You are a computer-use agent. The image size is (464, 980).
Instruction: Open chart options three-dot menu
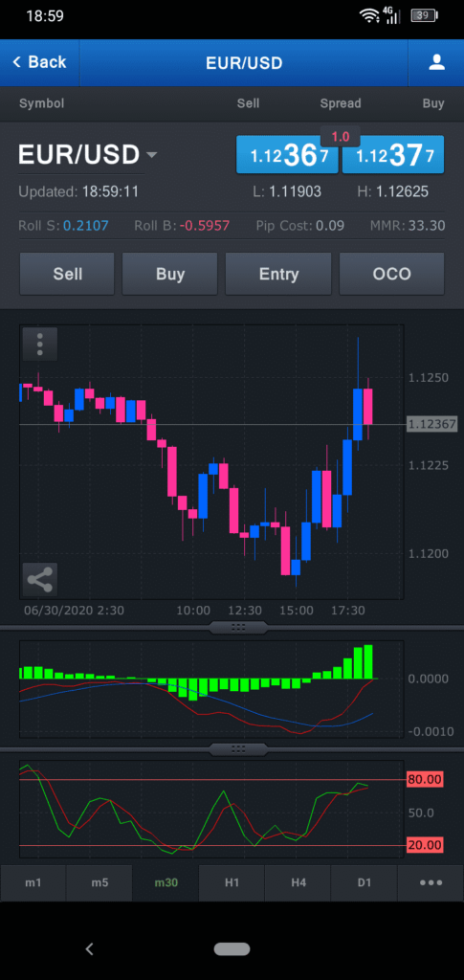[x=40, y=345]
